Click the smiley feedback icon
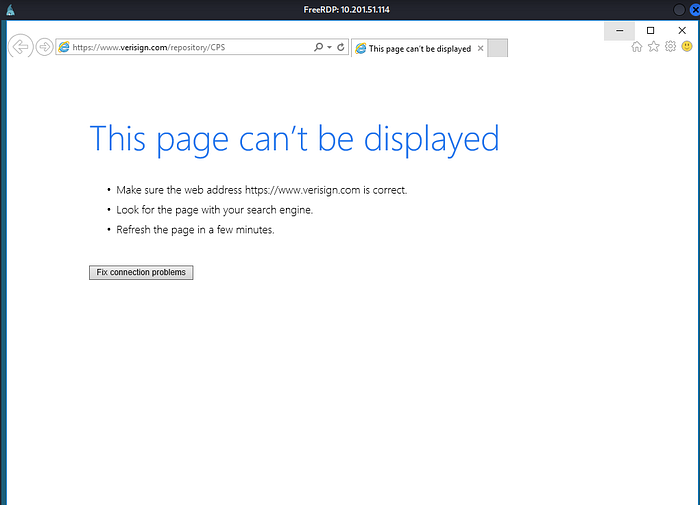The height and width of the screenshot is (505, 700). point(687,46)
